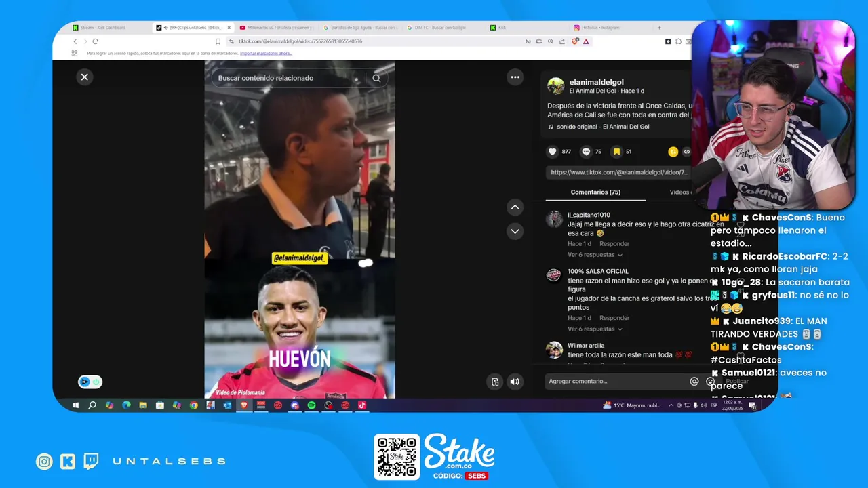
Task: Go back in browser history
Action: 75,41
